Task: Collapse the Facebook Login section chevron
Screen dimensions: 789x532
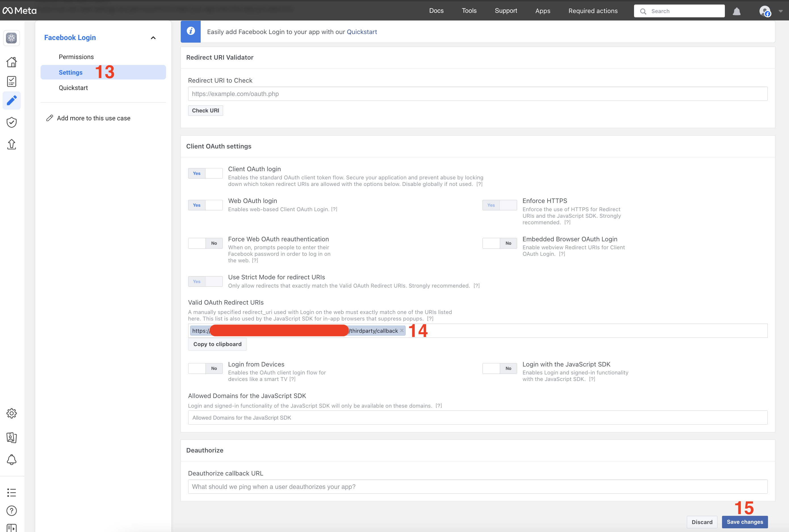Action: pos(153,38)
